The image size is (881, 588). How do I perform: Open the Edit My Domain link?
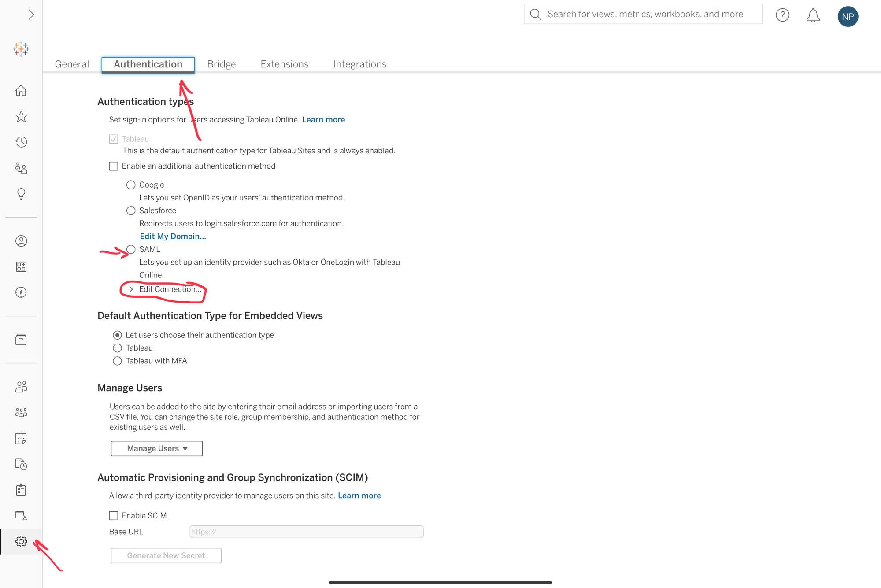pos(173,237)
